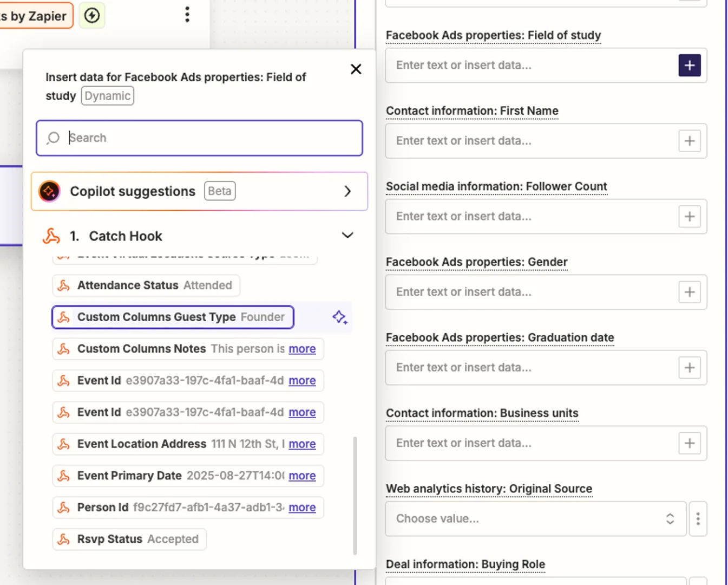The height and width of the screenshot is (585, 728).
Task: Open the three-dot menu beside Original Source
Action: (x=698, y=518)
